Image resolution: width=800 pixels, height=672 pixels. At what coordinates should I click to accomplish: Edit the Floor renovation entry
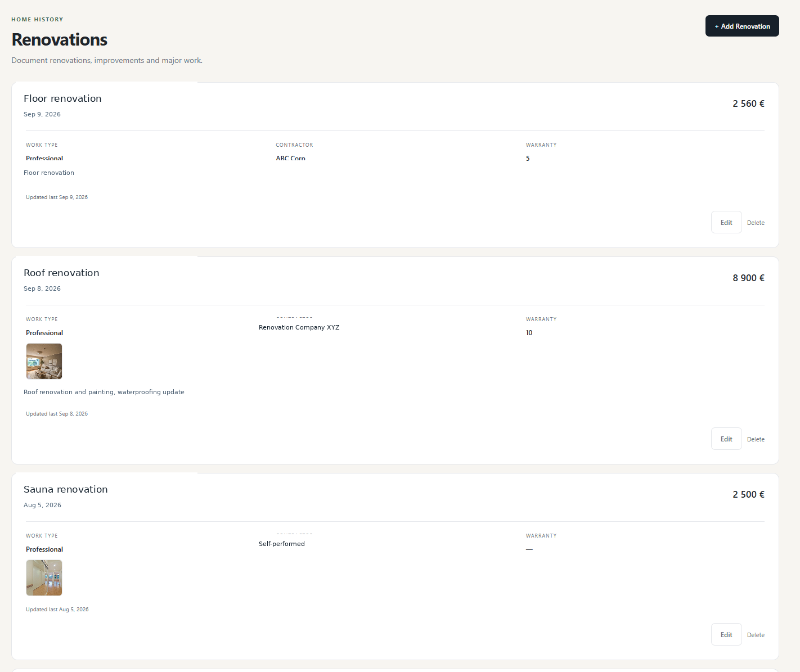[726, 222]
